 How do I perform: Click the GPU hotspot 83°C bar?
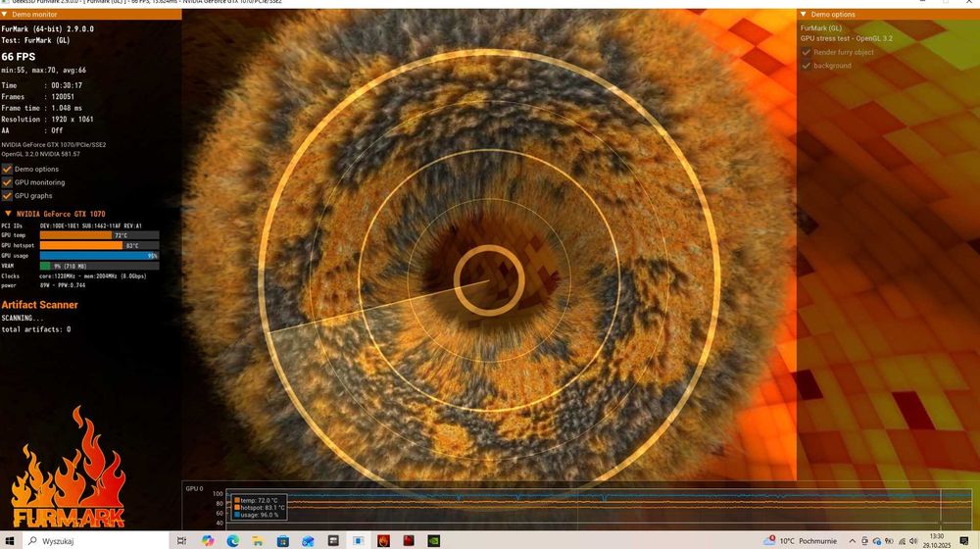(x=99, y=245)
